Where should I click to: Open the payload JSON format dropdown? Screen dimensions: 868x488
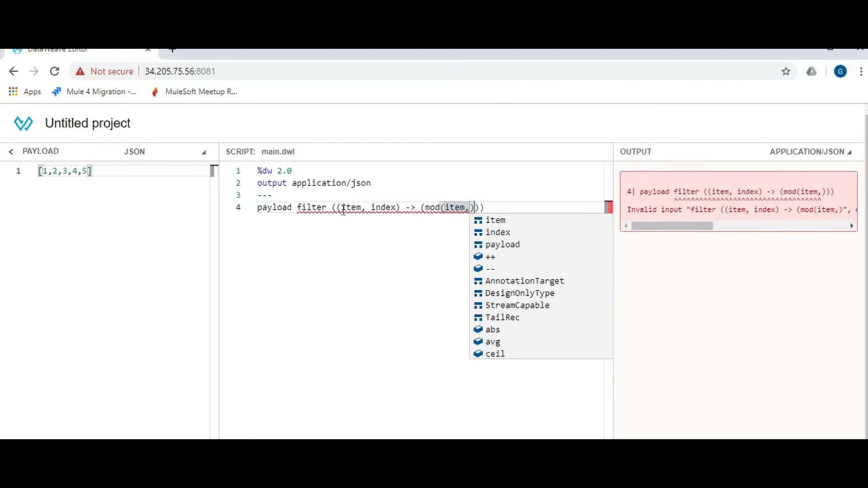[x=165, y=152]
